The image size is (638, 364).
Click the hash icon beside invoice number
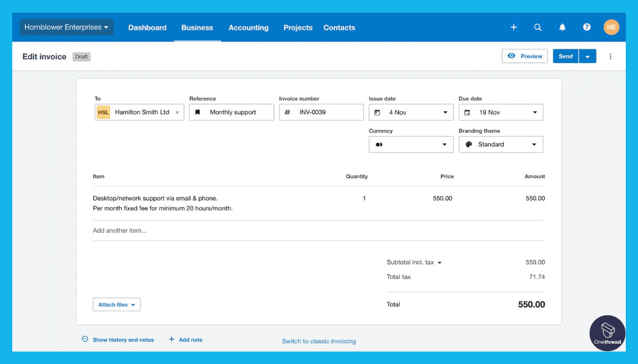pyautogui.click(x=288, y=112)
